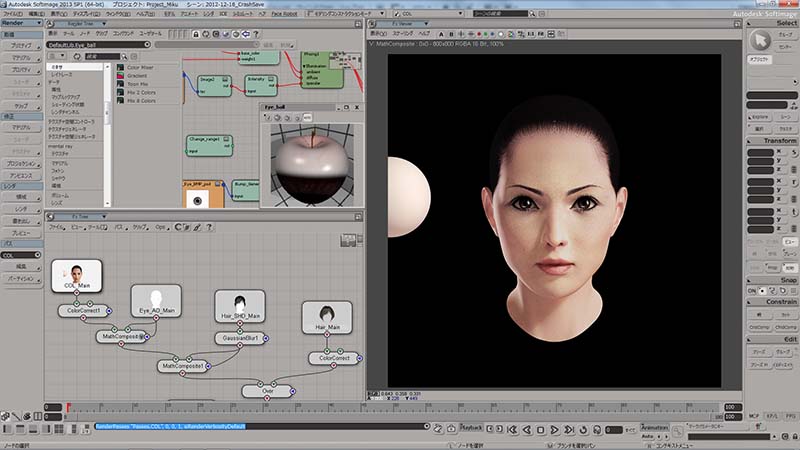Open the 編集 menu in the menu bar
Screen dimensions: 800x450
point(35,14)
